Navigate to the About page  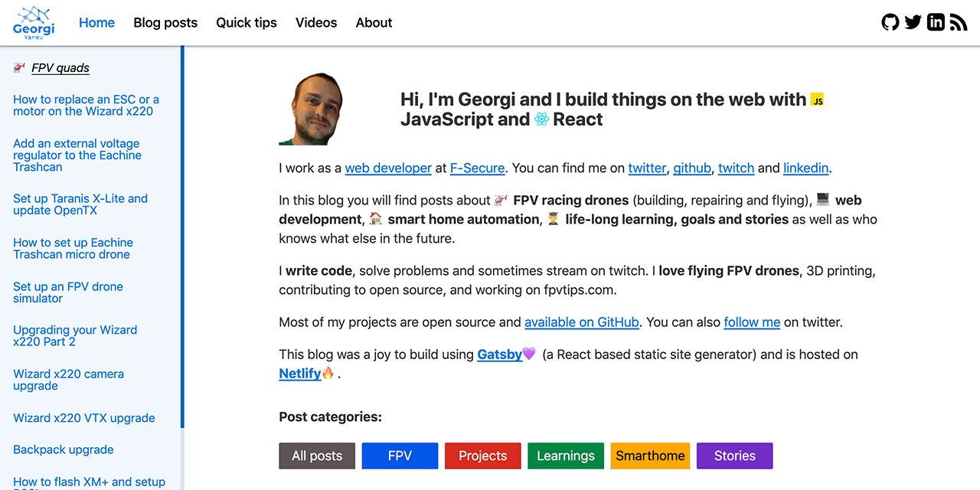374,23
